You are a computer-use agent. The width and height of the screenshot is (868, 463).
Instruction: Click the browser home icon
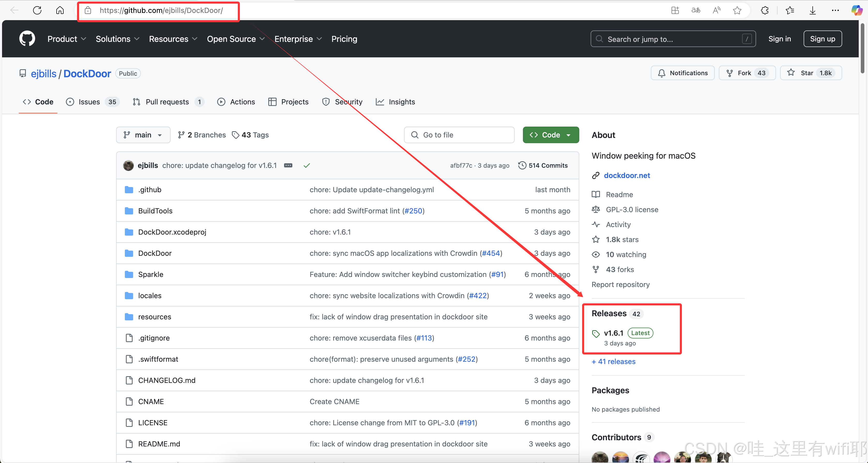[x=60, y=10]
